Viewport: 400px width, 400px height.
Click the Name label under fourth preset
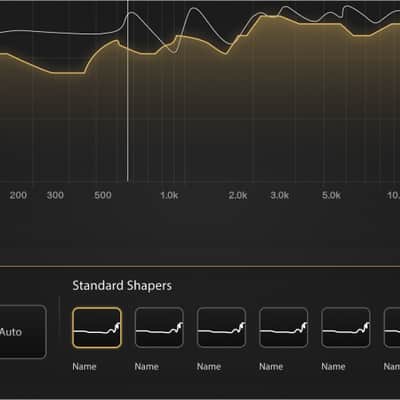point(271,367)
